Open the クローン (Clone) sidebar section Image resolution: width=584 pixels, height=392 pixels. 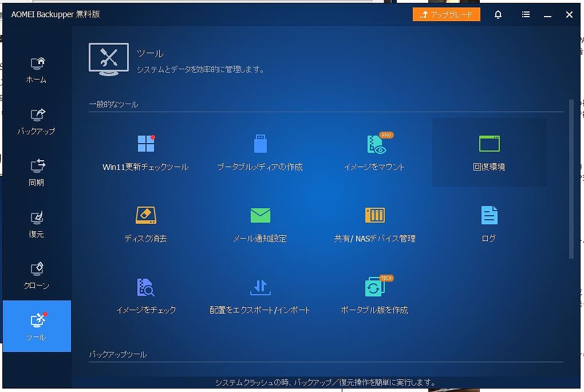point(37,276)
